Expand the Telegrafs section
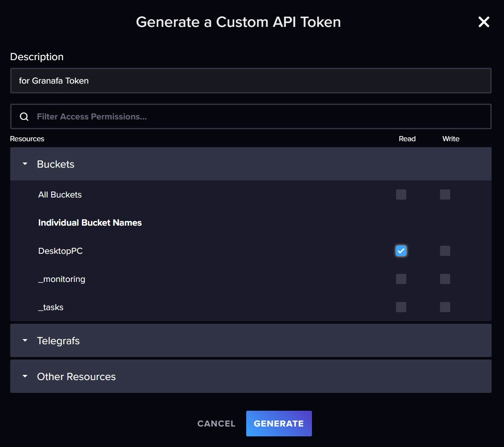Image resolution: width=504 pixels, height=447 pixels. [25, 340]
